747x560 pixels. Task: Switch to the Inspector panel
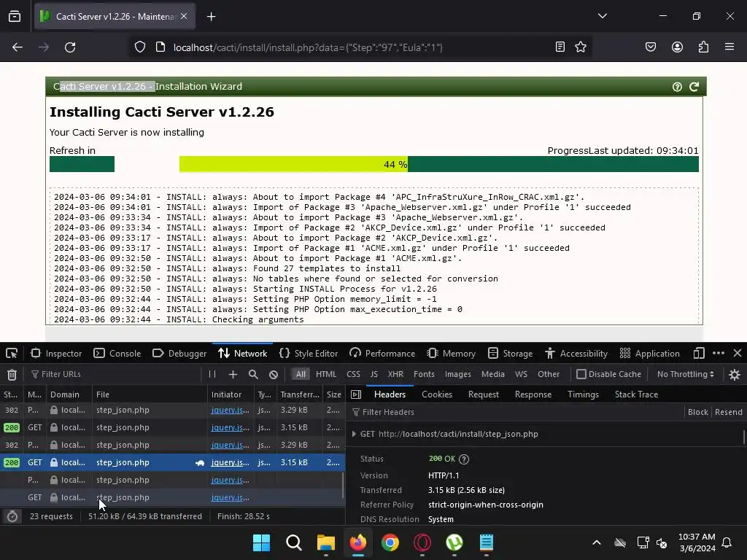[x=56, y=354]
